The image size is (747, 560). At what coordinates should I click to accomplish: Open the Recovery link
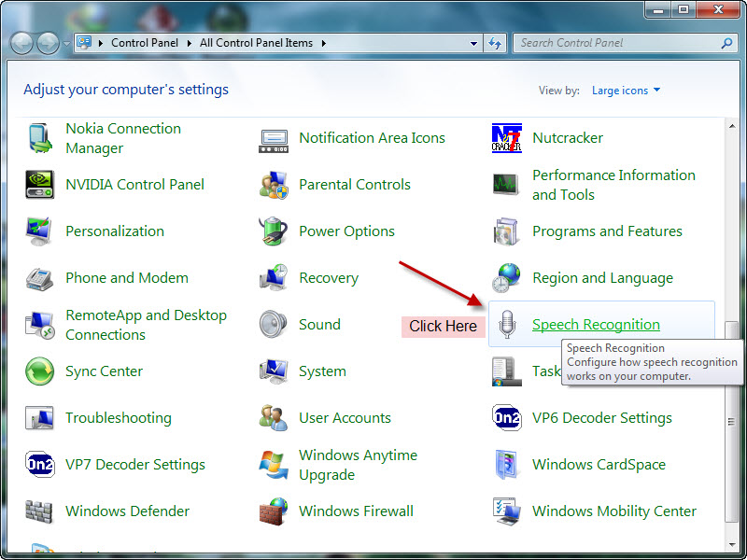click(x=329, y=278)
